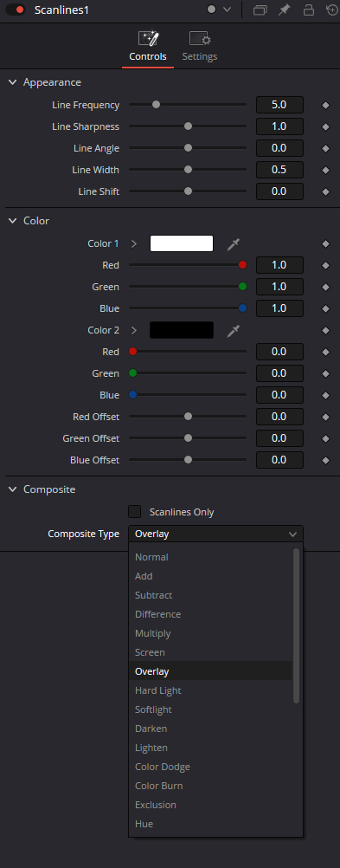The width and height of the screenshot is (340, 868).
Task: Enable the Scanlines Only checkbox
Action: click(x=134, y=511)
